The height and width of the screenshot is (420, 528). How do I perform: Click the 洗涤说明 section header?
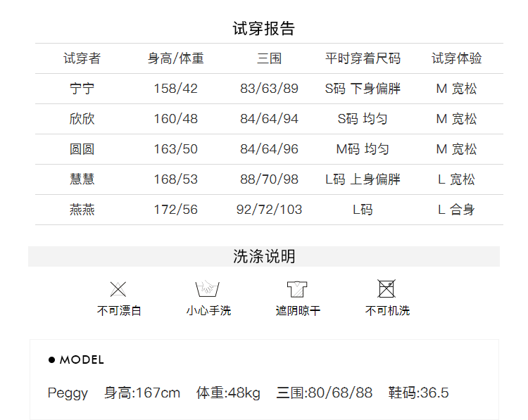(264, 257)
